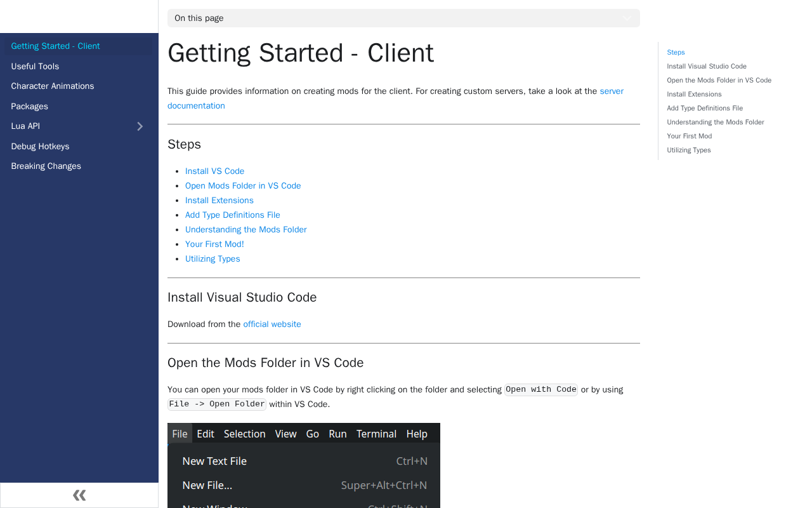Image resolution: width=812 pixels, height=508 pixels.
Task: Navigate to Breaking Changes in sidebar
Action: [x=46, y=166]
